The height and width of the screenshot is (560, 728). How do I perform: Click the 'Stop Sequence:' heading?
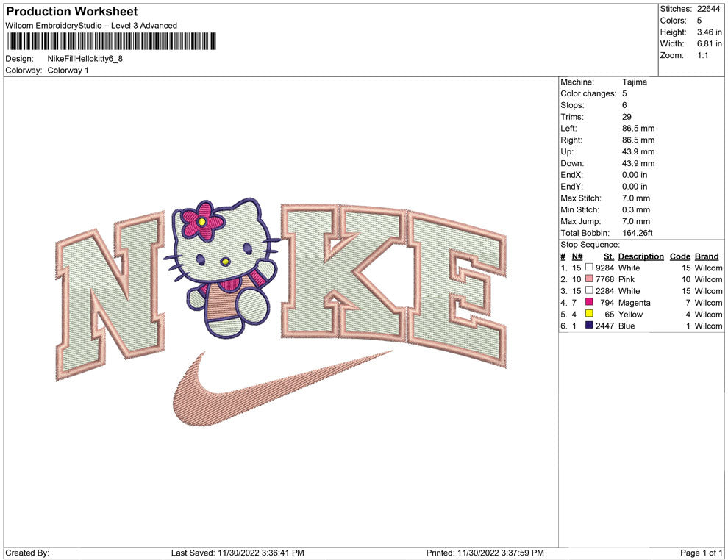click(x=590, y=245)
